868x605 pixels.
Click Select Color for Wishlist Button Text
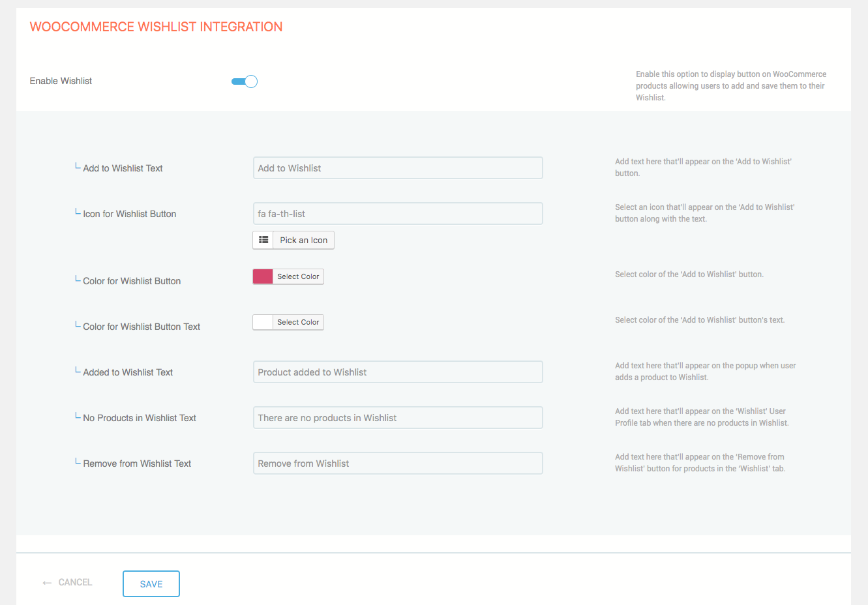[x=298, y=322]
